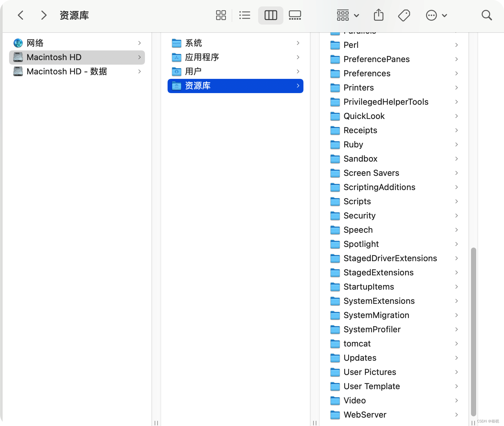Select the Ruby folder

pos(394,144)
